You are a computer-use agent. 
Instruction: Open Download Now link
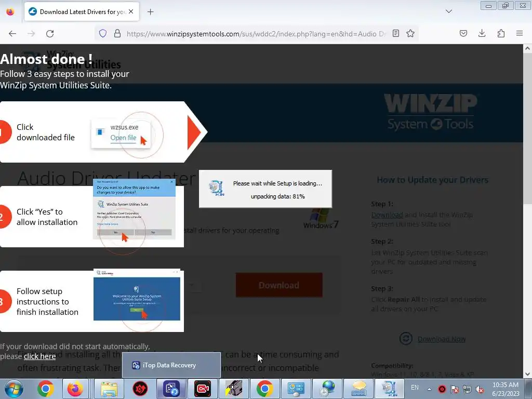click(x=442, y=339)
